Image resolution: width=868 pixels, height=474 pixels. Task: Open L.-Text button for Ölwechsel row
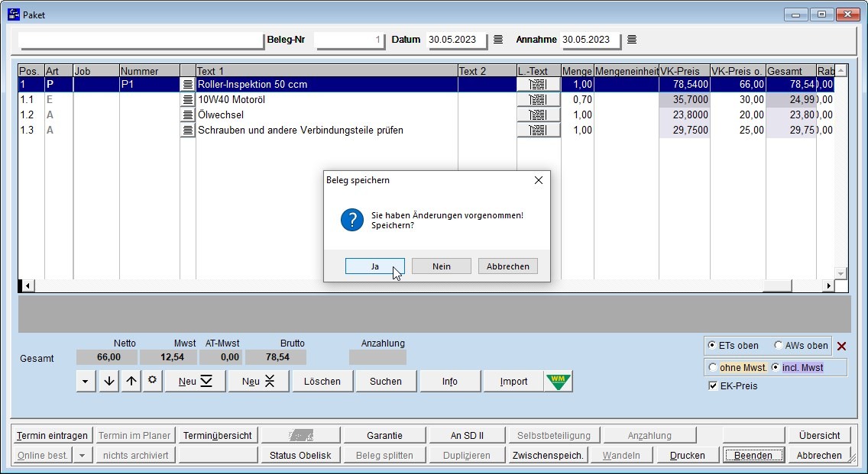538,115
